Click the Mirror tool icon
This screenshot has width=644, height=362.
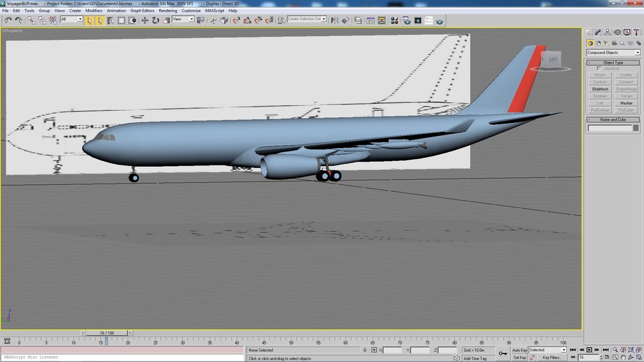click(x=335, y=20)
